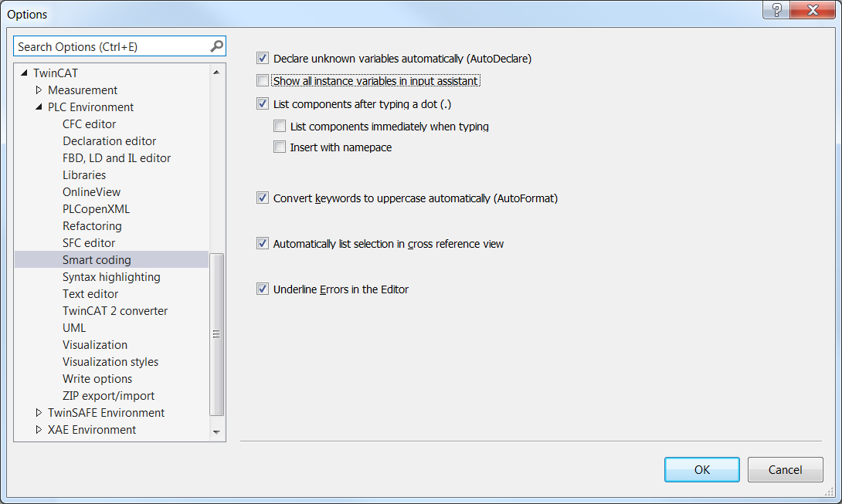Image resolution: width=842 pixels, height=504 pixels.
Task: Select Visualization styles entry
Action: click(x=110, y=362)
